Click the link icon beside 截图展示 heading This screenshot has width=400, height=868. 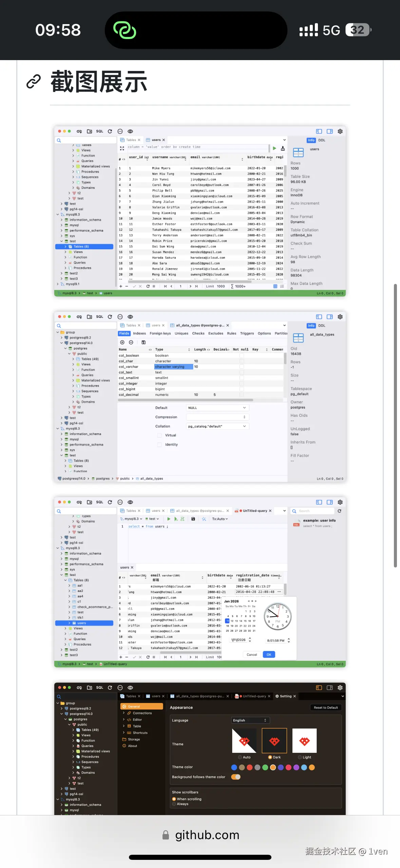(34, 82)
